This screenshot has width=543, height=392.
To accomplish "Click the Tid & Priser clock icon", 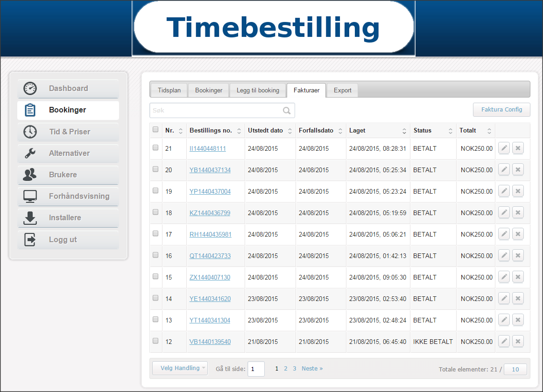I will (x=30, y=132).
